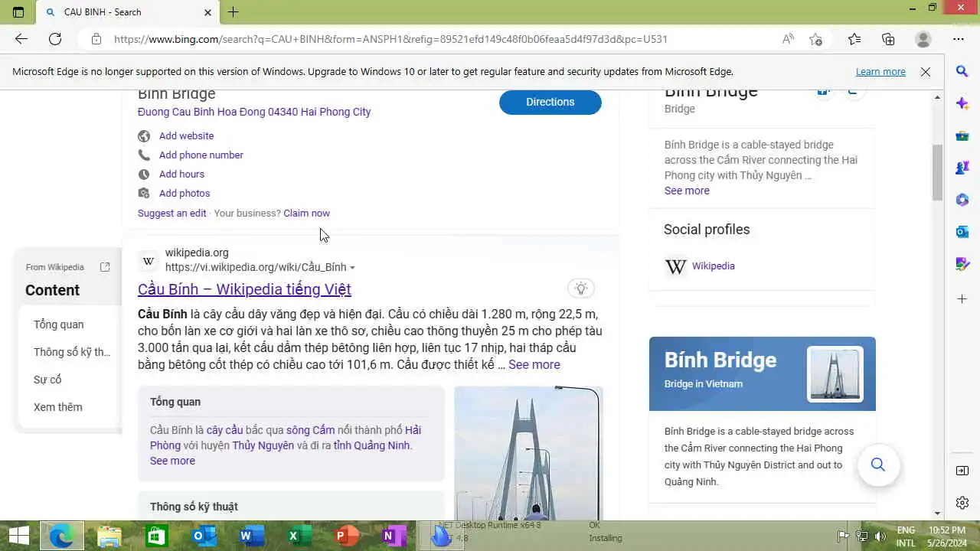Launch OneNote from the taskbar
Viewport: 980px width, 551px height.
tap(393, 536)
